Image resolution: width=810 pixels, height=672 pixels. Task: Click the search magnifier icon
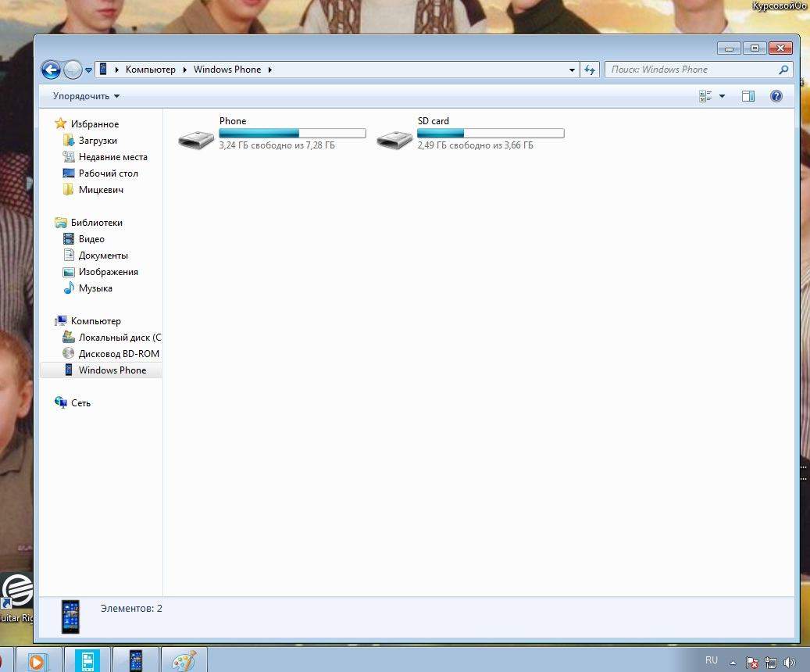(783, 70)
